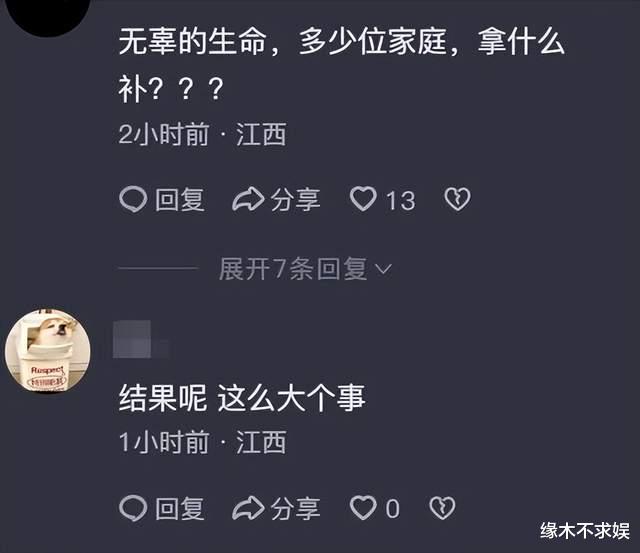Tap '回复' label under second comment
The height and width of the screenshot is (553, 640).
click(x=180, y=508)
